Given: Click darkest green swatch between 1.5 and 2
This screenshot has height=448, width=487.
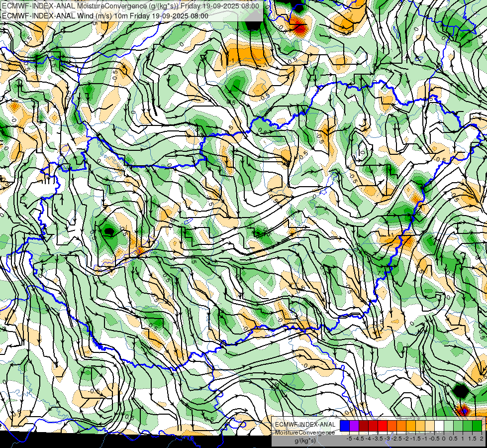Looking at the screenshot, I should point(477,426).
